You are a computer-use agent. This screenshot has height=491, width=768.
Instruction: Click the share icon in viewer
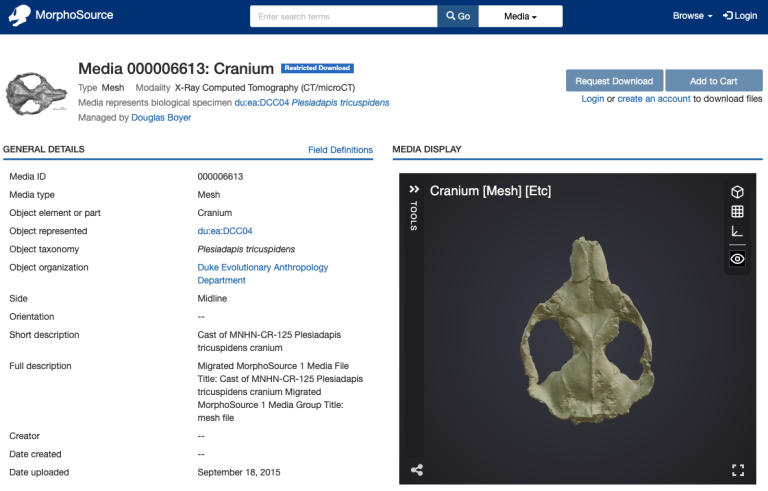pyautogui.click(x=417, y=469)
